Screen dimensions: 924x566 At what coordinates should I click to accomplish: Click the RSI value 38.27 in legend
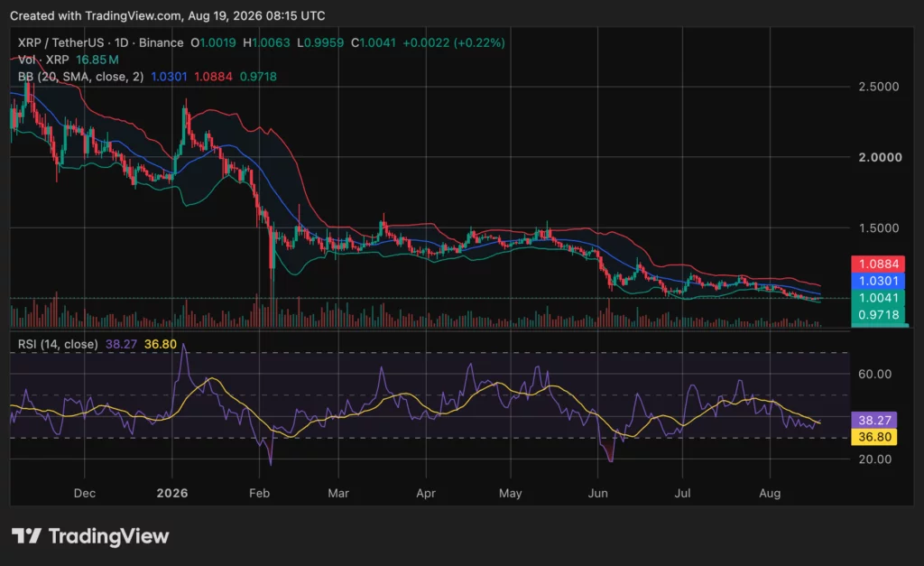122,344
